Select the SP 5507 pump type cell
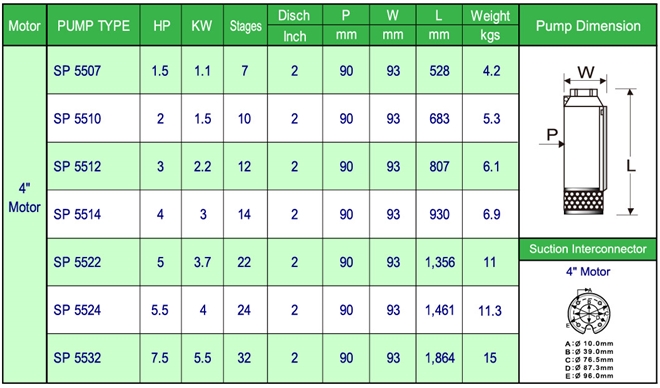Viewport: 660px width, 388px height. 93,70
